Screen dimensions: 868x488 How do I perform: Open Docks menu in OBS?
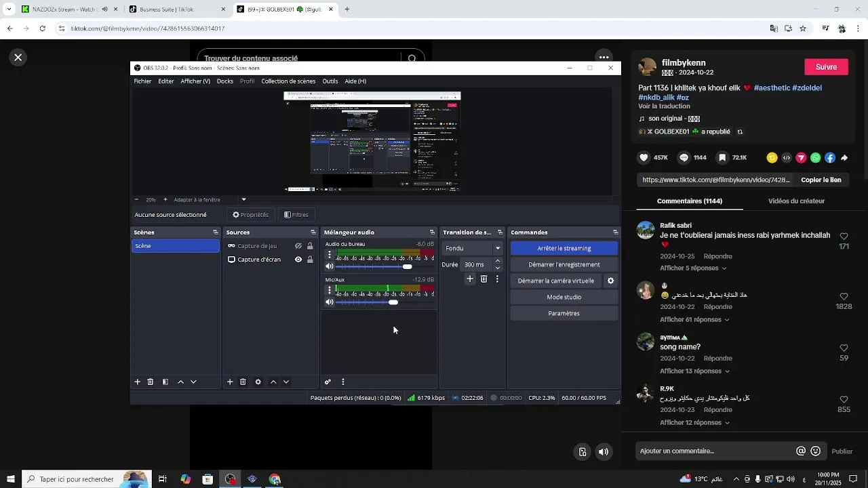tap(225, 81)
